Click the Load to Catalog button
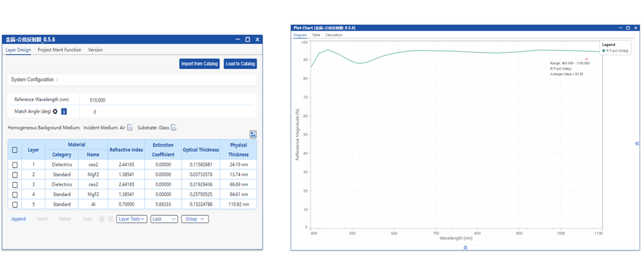The width and height of the screenshot is (644, 253). tap(240, 64)
